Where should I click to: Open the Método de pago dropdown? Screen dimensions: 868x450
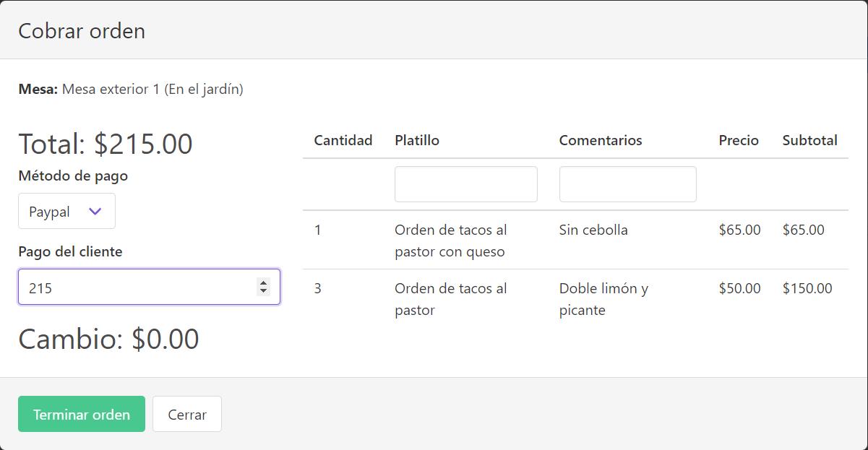click(x=66, y=211)
